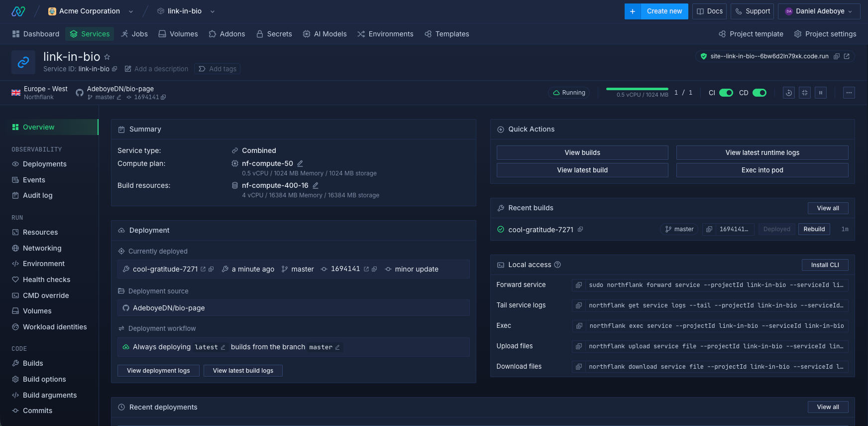The width and height of the screenshot is (868, 426).
Task: Star the link-in-bio service as favorite
Action: [x=107, y=57]
